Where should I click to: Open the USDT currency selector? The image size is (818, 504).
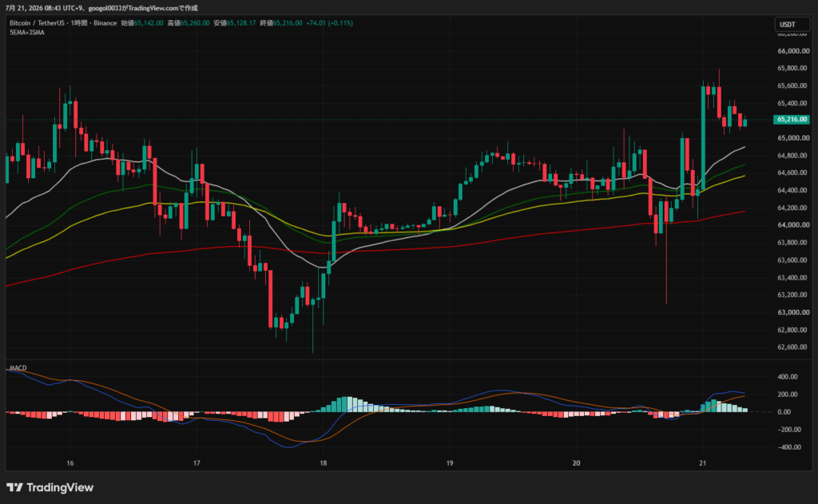coord(792,25)
